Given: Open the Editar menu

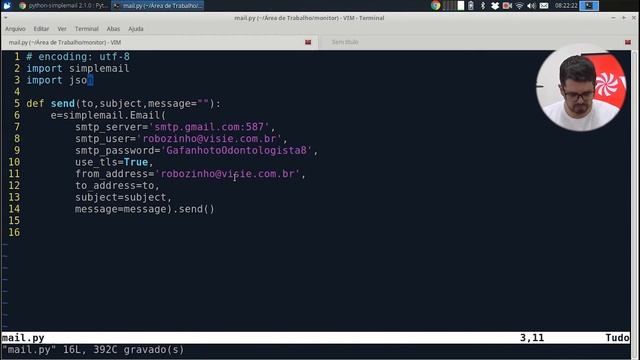Looking at the screenshot, I should click(x=41, y=29).
